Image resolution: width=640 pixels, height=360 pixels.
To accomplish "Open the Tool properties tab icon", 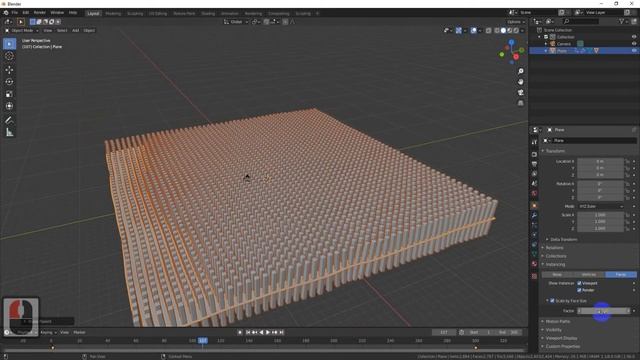I will click(x=534, y=142).
